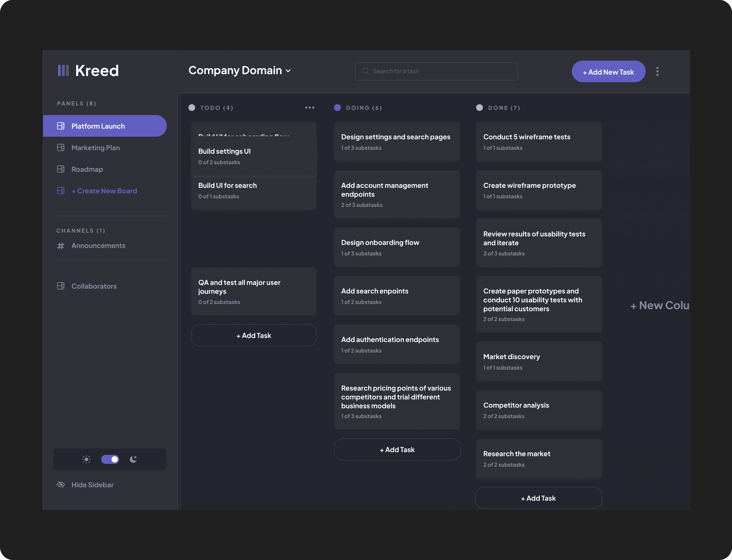
Task: Click Create New Board link
Action: [104, 191]
